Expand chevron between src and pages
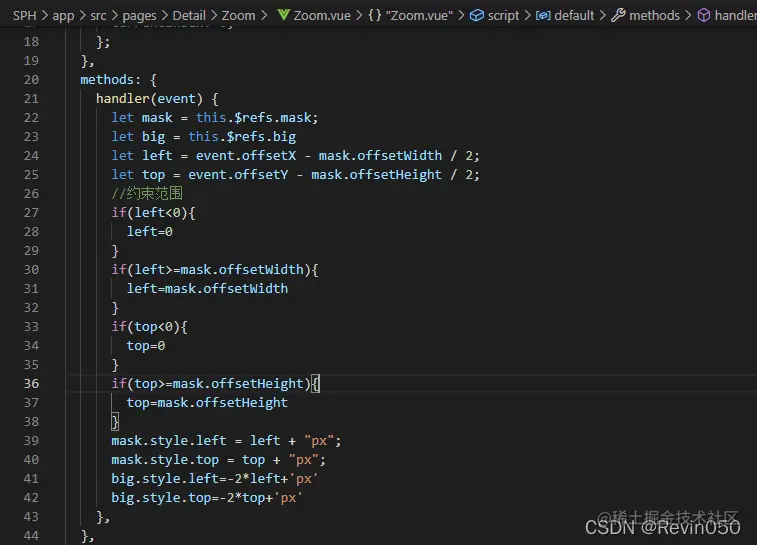The width and height of the screenshot is (757, 545). click(114, 16)
